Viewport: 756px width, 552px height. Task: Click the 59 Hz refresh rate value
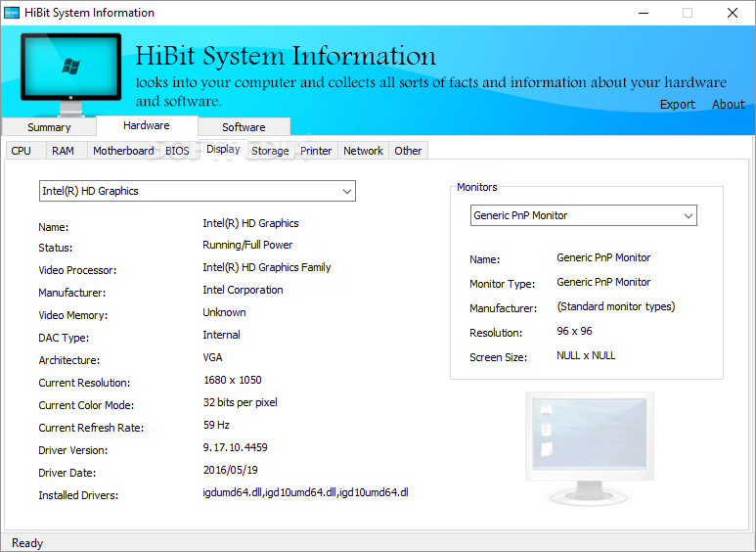pos(216,425)
